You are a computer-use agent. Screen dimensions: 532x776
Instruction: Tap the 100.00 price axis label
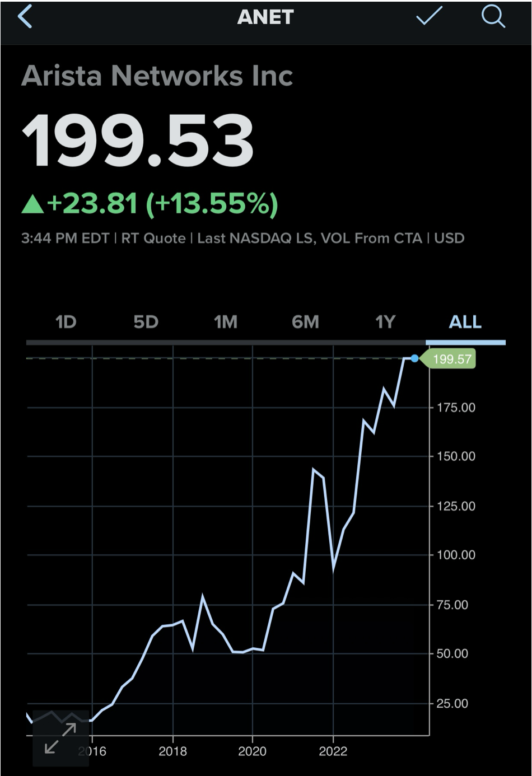click(452, 555)
